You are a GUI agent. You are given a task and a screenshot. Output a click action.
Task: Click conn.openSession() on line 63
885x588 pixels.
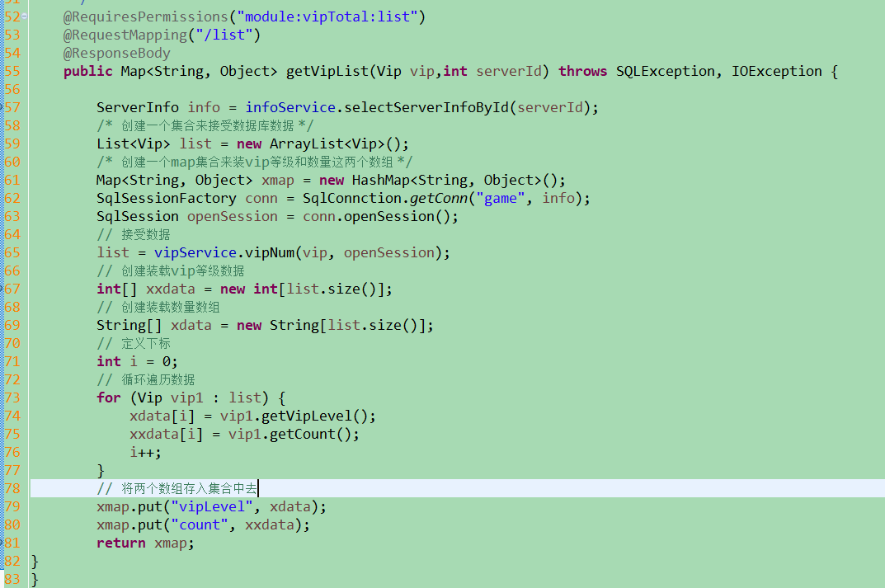click(x=376, y=216)
